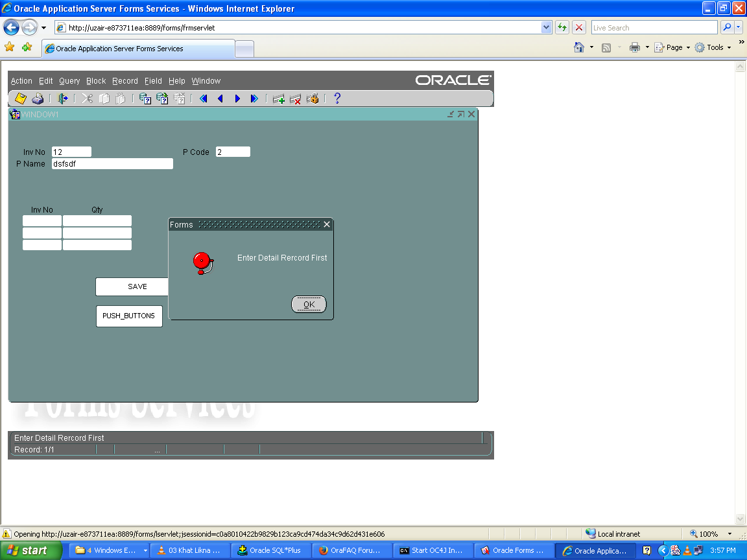Image resolution: width=747 pixels, height=560 pixels.
Task: Open the Record menu
Action: coord(124,81)
